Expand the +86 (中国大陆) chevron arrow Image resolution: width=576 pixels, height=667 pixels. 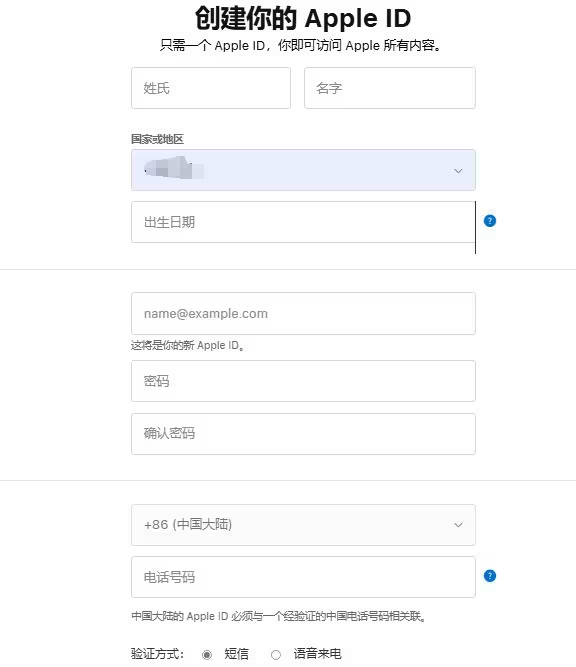458,524
